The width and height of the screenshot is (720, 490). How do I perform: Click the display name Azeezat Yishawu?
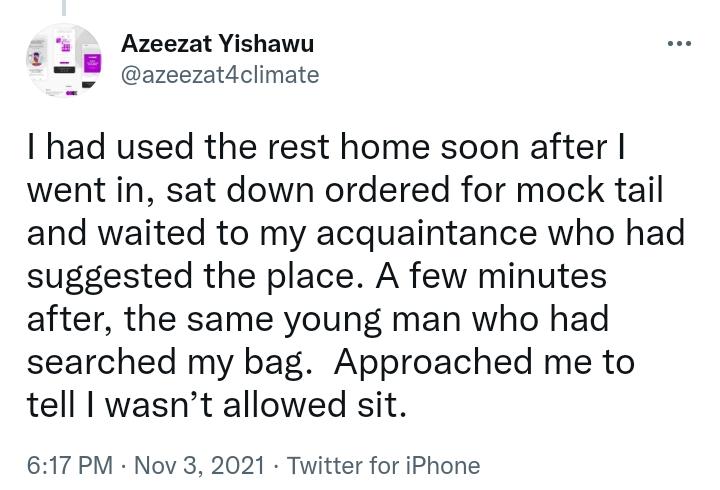click(x=218, y=44)
